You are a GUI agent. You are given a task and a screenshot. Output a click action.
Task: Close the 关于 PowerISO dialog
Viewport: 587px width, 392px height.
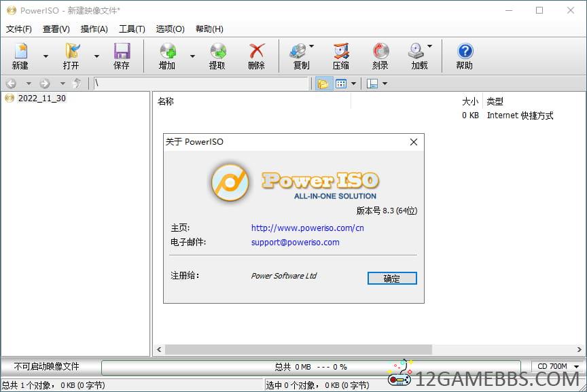414,142
